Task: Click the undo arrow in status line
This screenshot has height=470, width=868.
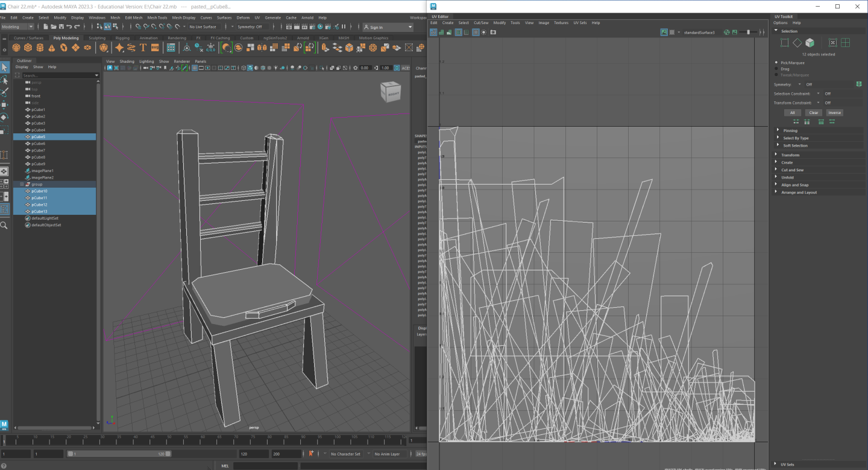Action: tap(69, 27)
